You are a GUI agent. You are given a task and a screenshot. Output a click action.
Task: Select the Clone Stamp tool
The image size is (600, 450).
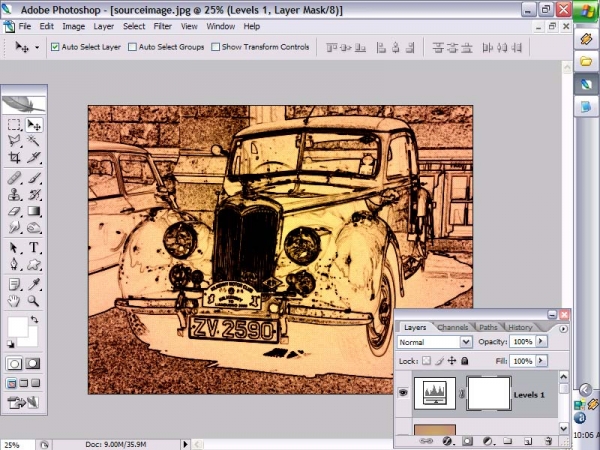(14, 194)
